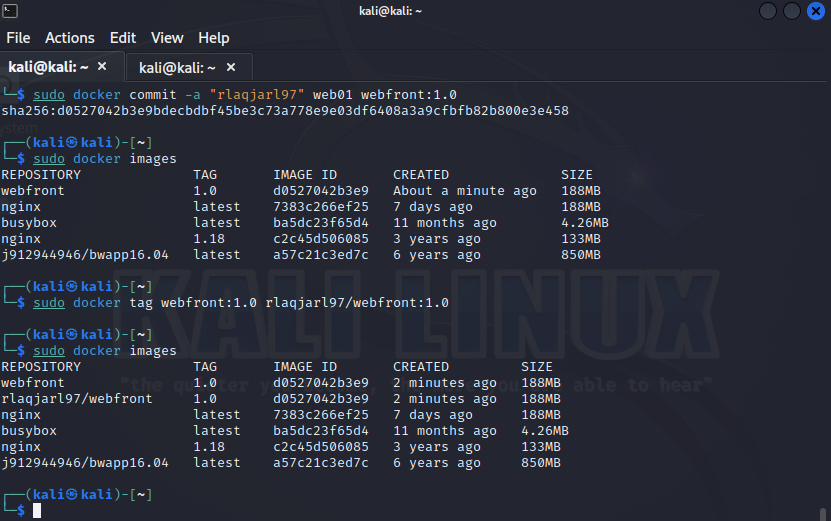This screenshot has height=521, width=831.
Task: Click the cursor at the last prompt
Action: [37, 510]
